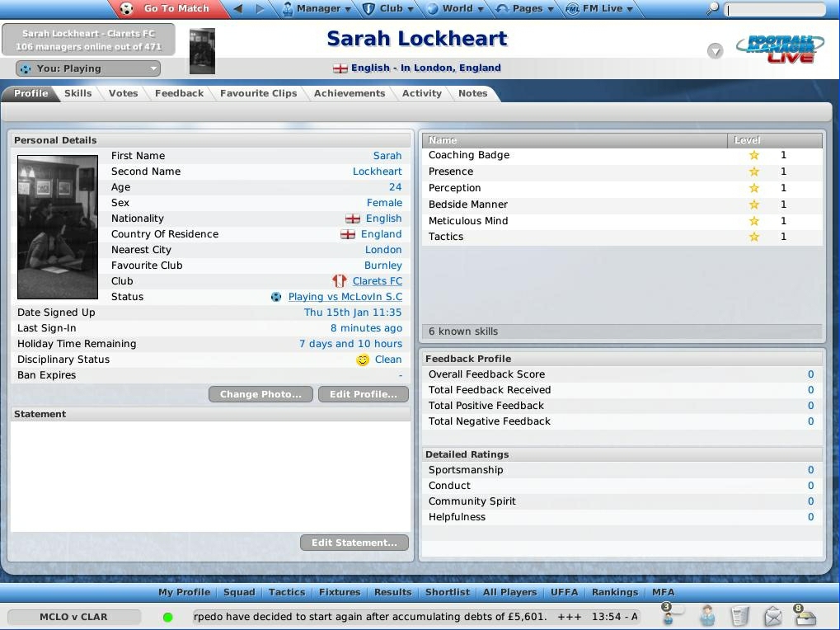Click the Football Manager Live logo

(781, 46)
